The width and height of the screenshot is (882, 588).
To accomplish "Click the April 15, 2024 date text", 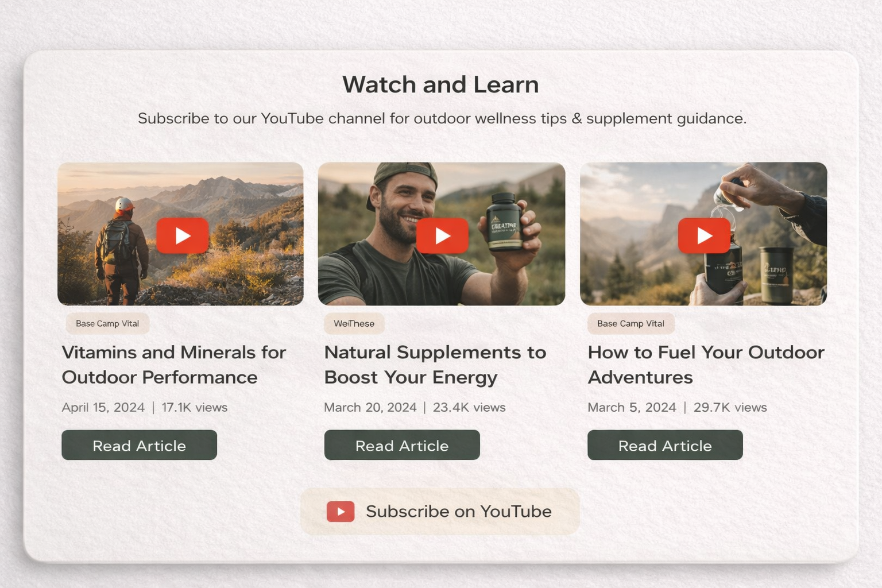I will pyautogui.click(x=103, y=407).
